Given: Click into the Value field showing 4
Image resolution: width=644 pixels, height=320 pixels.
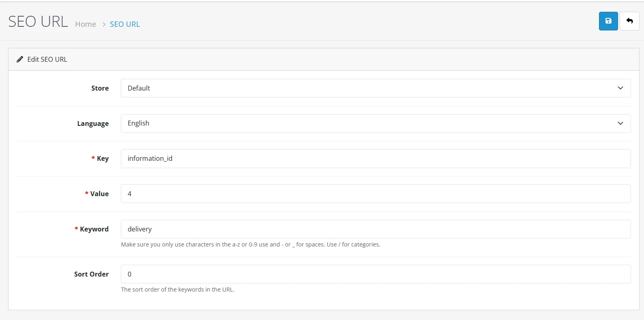Looking at the screenshot, I should (x=376, y=194).
